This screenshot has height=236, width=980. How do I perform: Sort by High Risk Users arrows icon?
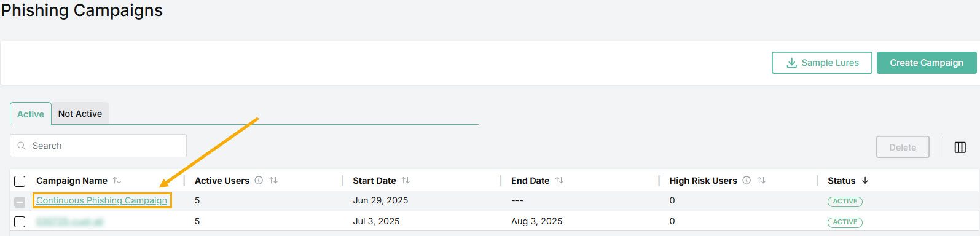761,181
